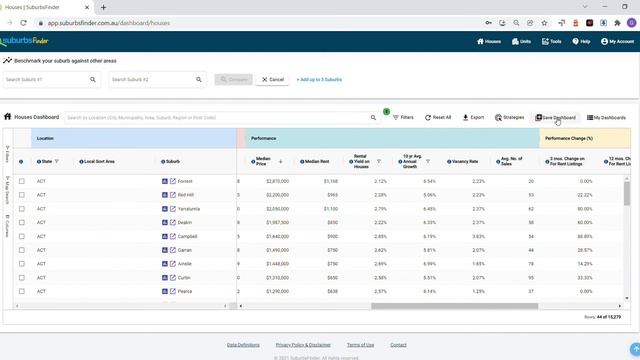
Task: Click Cancel in the benchmark section
Action: pyautogui.click(x=273, y=80)
